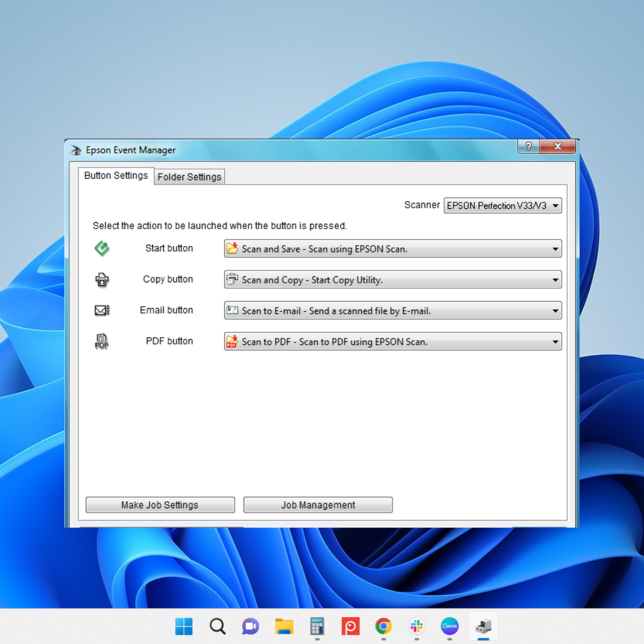Image resolution: width=644 pixels, height=644 pixels.
Task: Open Job Management
Action: (318, 505)
